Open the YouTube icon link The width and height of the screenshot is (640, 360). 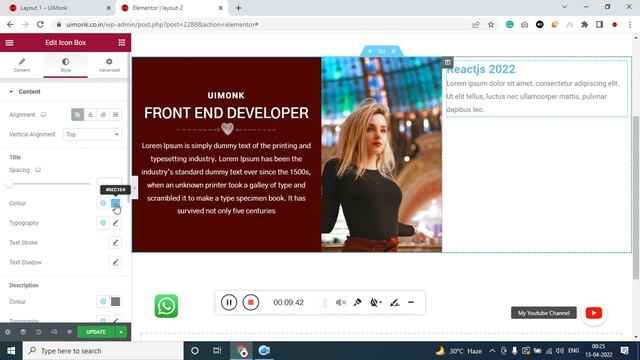[x=594, y=313]
